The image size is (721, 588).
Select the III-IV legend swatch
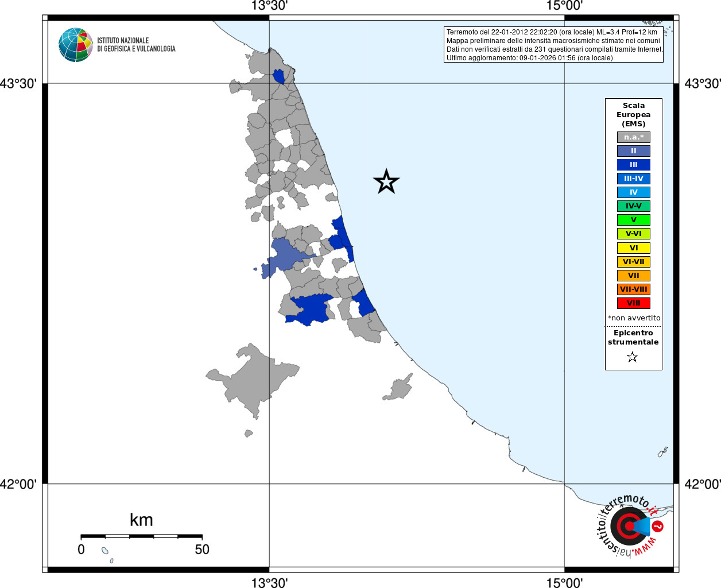click(634, 179)
